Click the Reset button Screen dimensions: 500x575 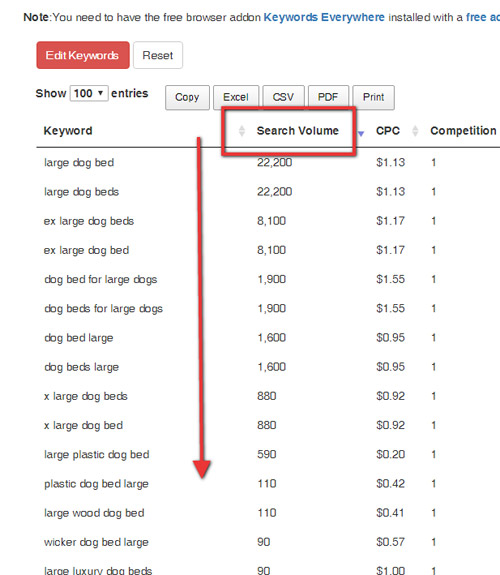[158, 55]
